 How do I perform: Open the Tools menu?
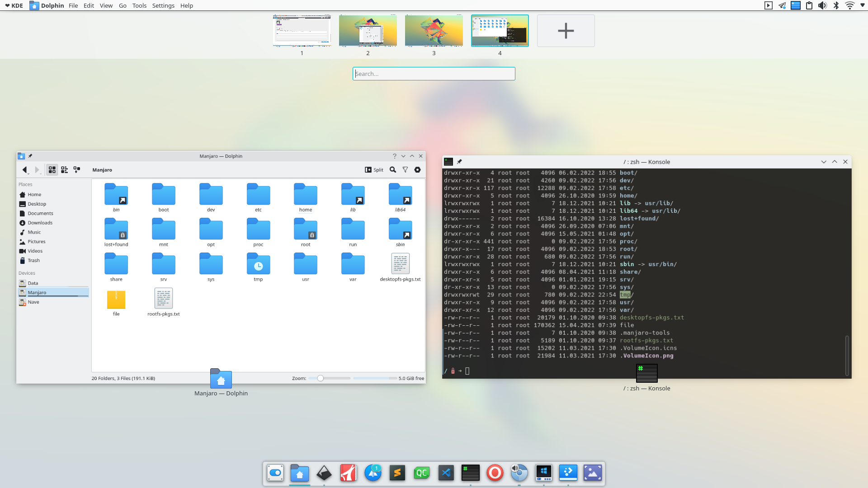(139, 5)
